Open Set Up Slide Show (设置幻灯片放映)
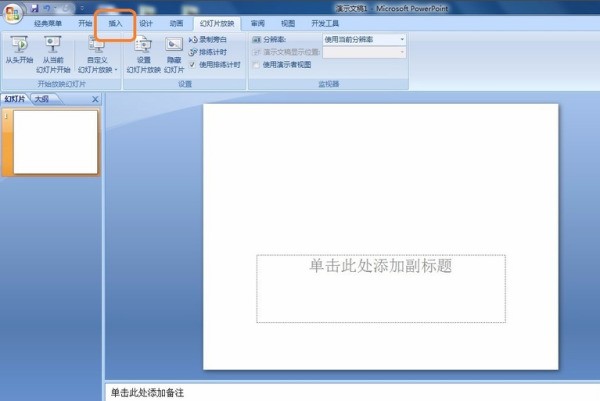The width and height of the screenshot is (600, 401). (144, 52)
